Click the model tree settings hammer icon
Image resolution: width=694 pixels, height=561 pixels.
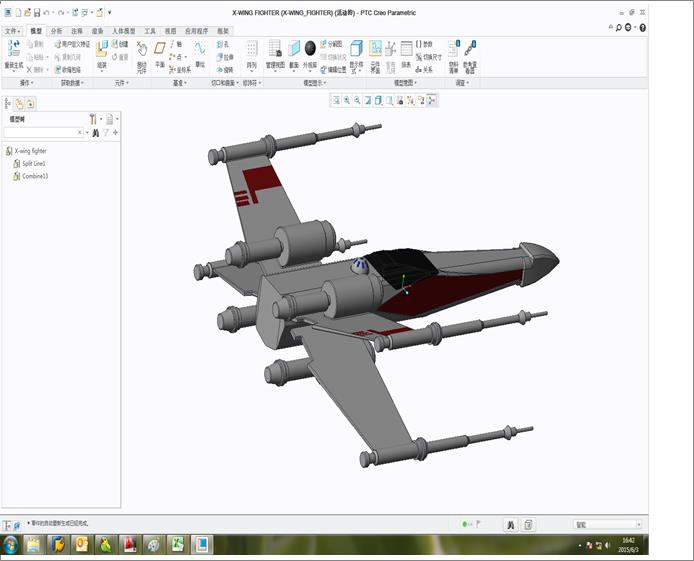click(93, 119)
